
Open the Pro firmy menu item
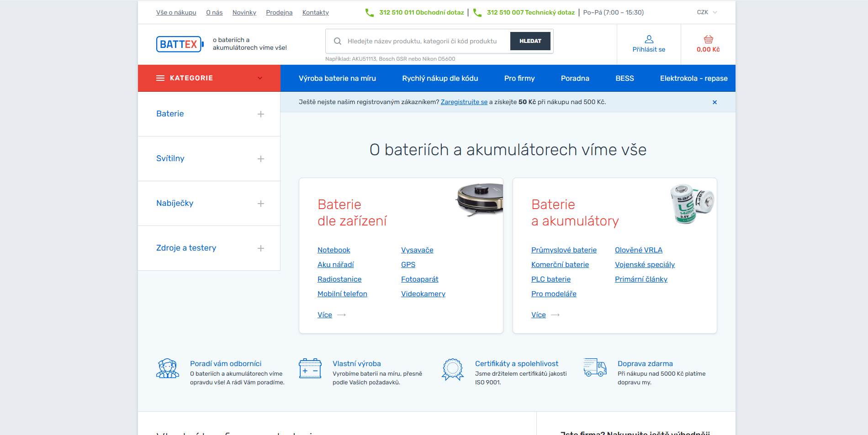tap(519, 78)
